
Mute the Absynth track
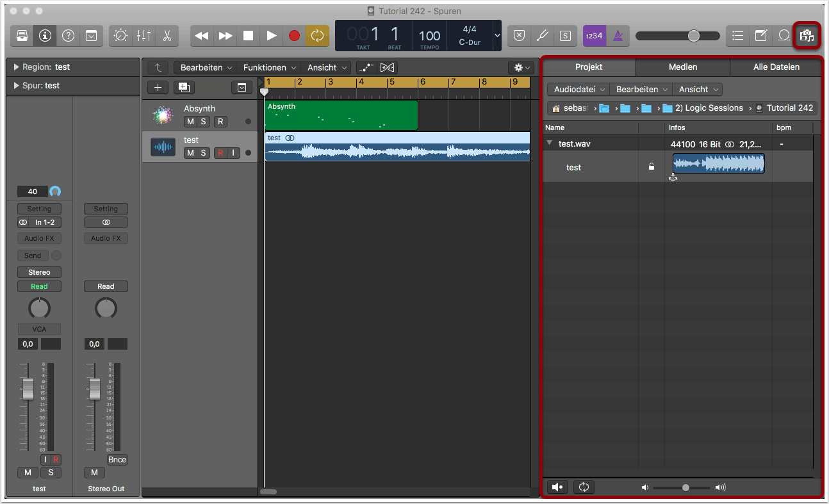pos(190,122)
